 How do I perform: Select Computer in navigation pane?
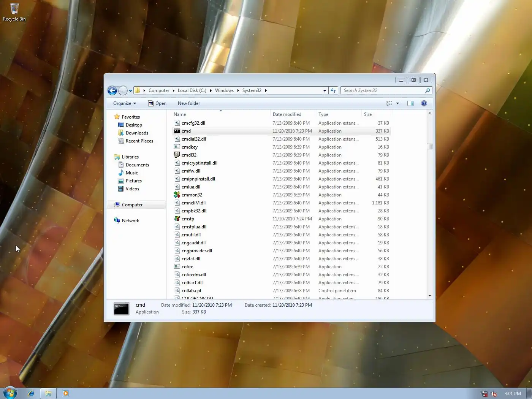coord(132,205)
